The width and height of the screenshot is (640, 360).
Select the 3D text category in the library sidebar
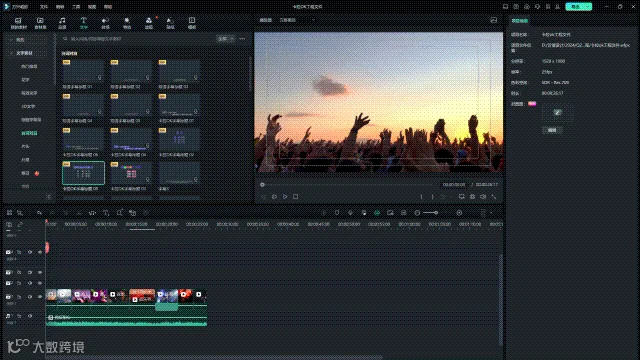pos(28,106)
